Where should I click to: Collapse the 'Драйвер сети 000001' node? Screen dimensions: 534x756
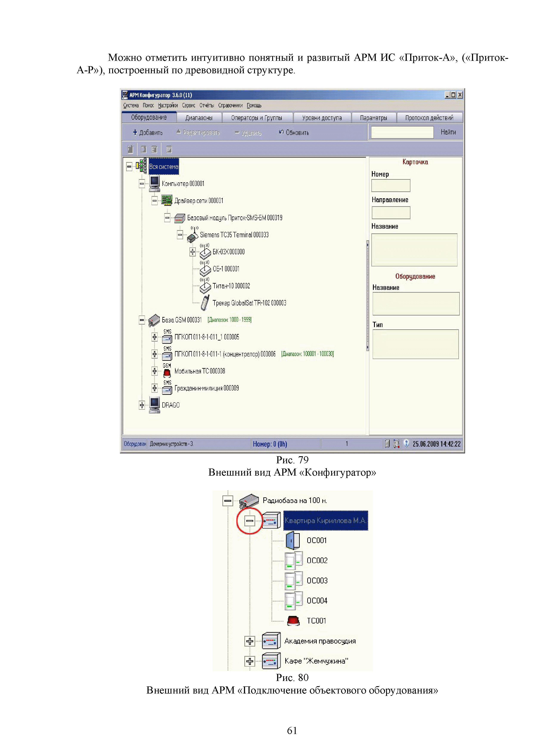[x=154, y=200]
